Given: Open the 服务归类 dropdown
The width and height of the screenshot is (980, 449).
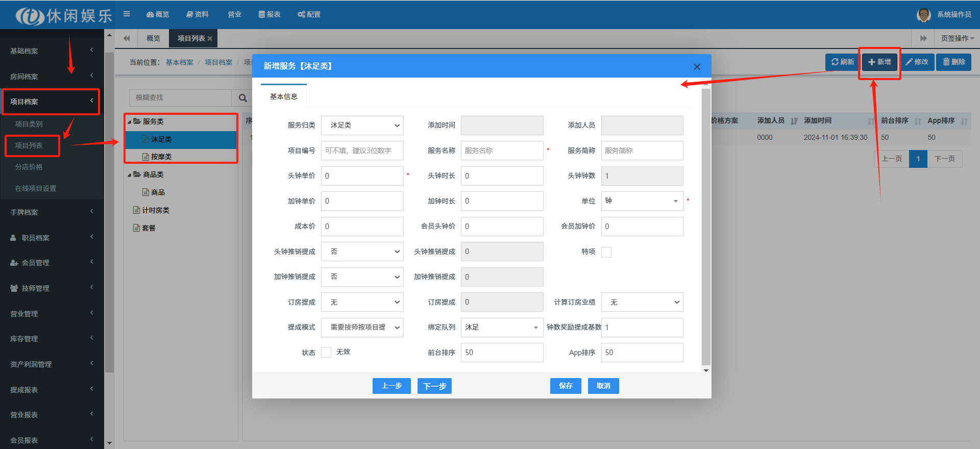Looking at the screenshot, I should pos(362,126).
